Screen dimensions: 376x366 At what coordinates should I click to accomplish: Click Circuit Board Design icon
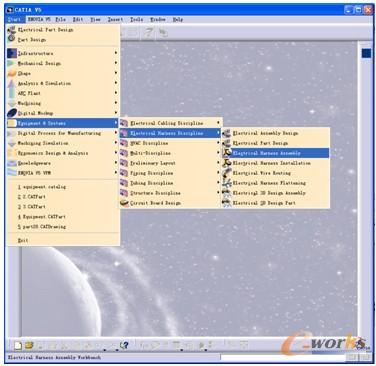[124, 203]
